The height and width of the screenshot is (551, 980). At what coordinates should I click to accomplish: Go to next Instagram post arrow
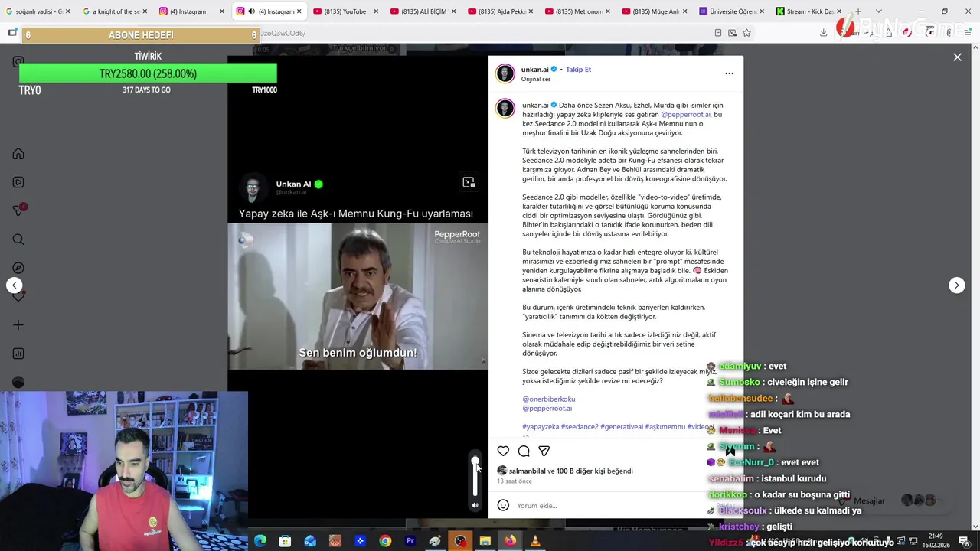(x=956, y=285)
